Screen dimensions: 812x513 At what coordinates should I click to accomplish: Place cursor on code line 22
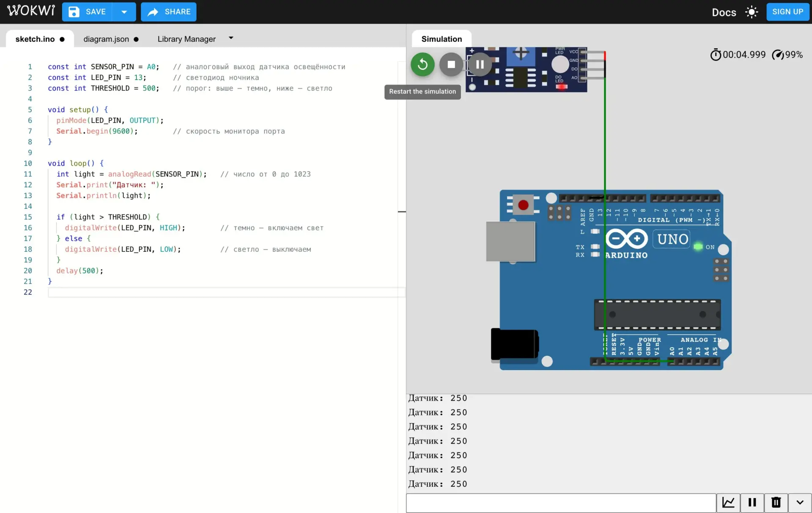pos(226,292)
